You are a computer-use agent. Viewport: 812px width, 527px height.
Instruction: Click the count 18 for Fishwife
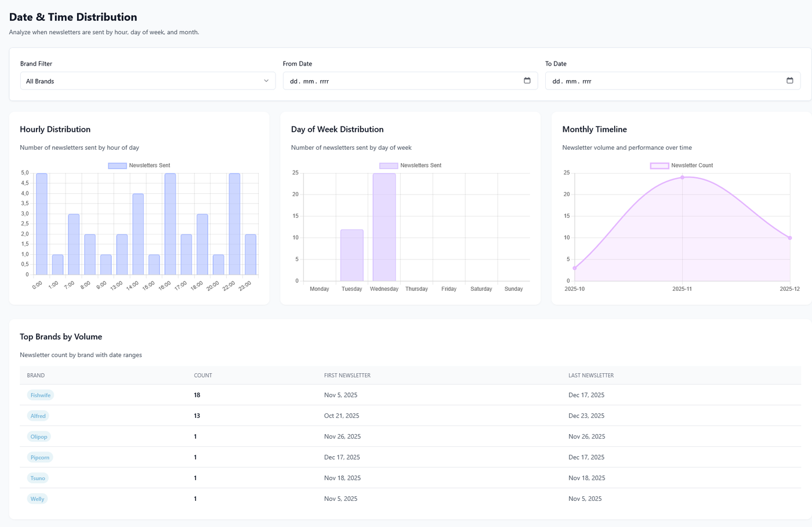pyautogui.click(x=197, y=395)
